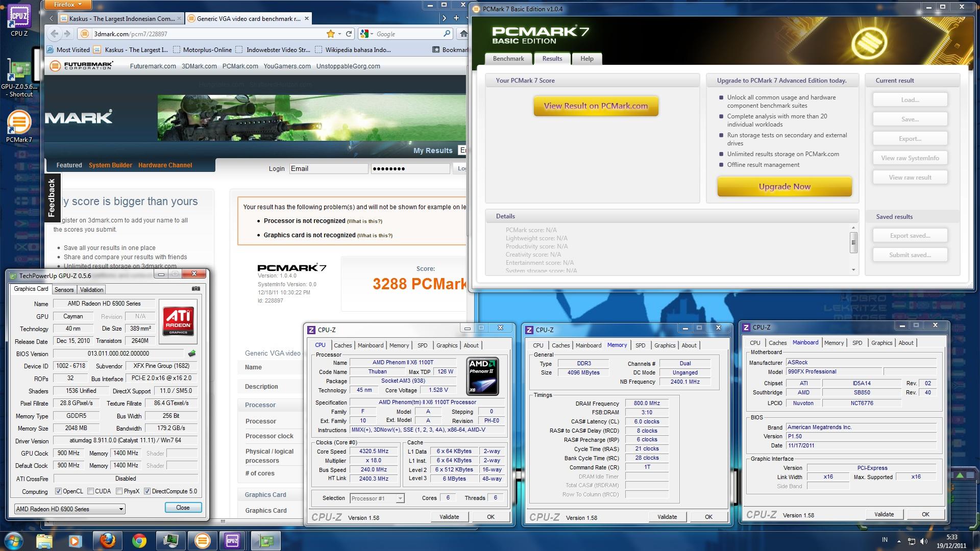Click View Result on PCMark.com button
The width and height of the screenshot is (980, 551).
pos(596,106)
